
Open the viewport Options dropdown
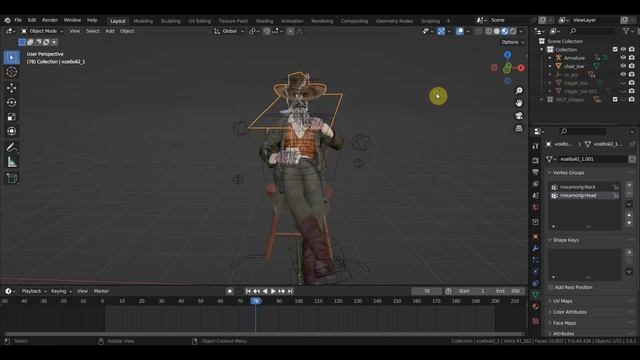point(513,42)
